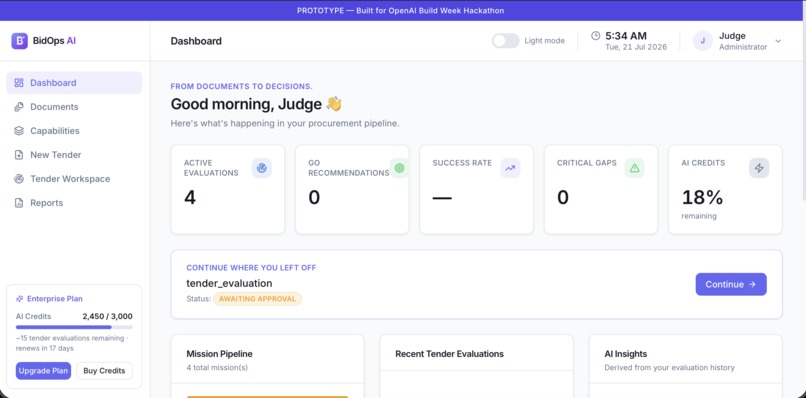Click the AI Insights heading
This screenshot has height=398, width=806.
(x=626, y=354)
